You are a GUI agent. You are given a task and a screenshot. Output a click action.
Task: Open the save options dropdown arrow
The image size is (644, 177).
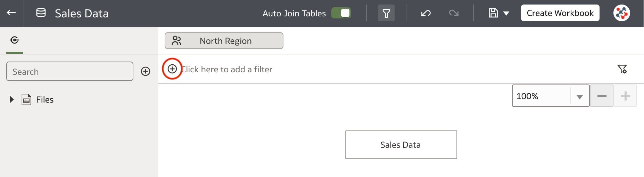pyautogui.click(x=506, y=14)
